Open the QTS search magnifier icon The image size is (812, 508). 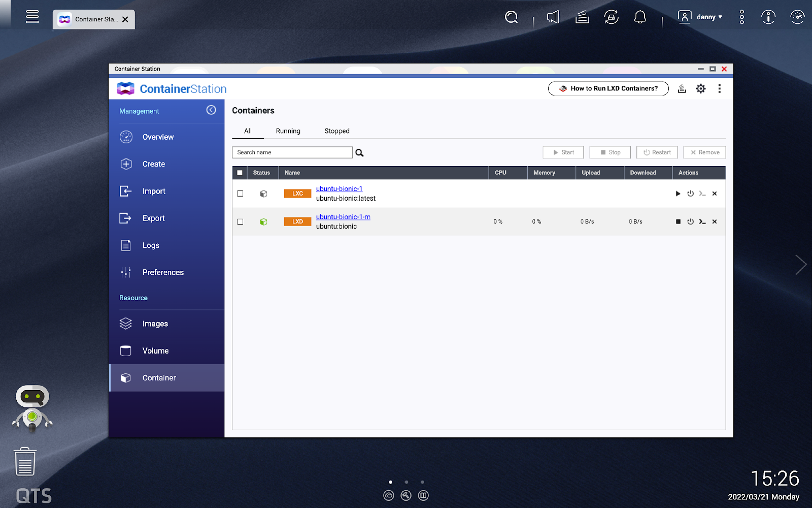tap(512, 17)
